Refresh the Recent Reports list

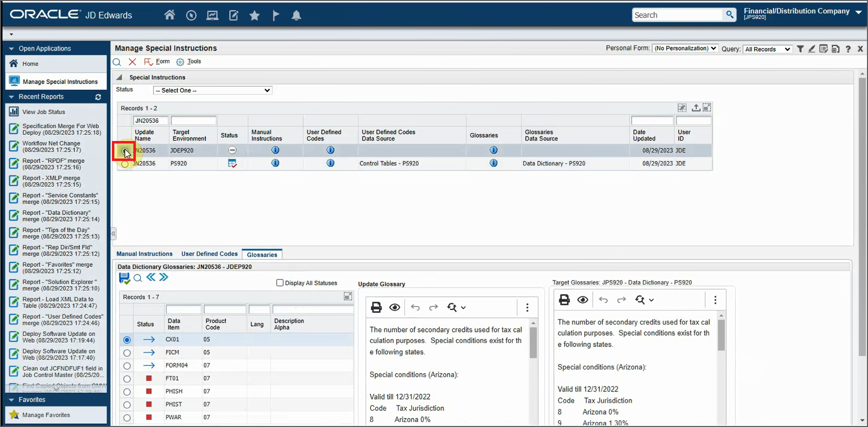98,97
